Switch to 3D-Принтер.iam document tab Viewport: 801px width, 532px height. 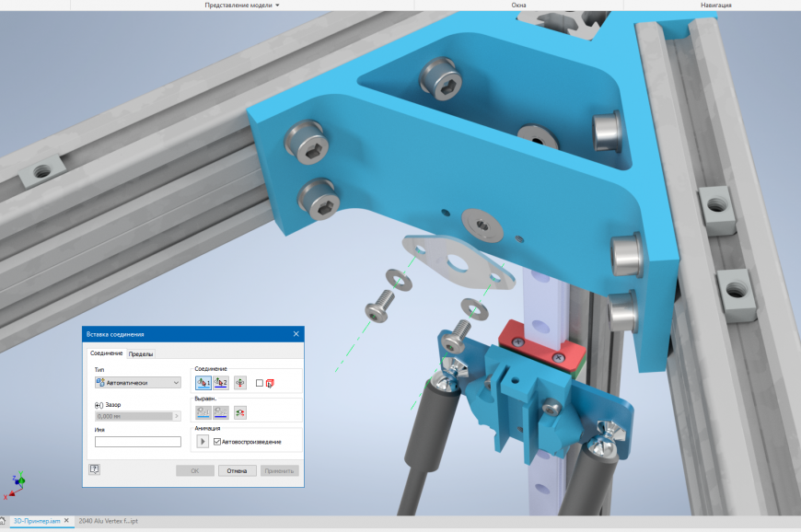tap(37, 521)
